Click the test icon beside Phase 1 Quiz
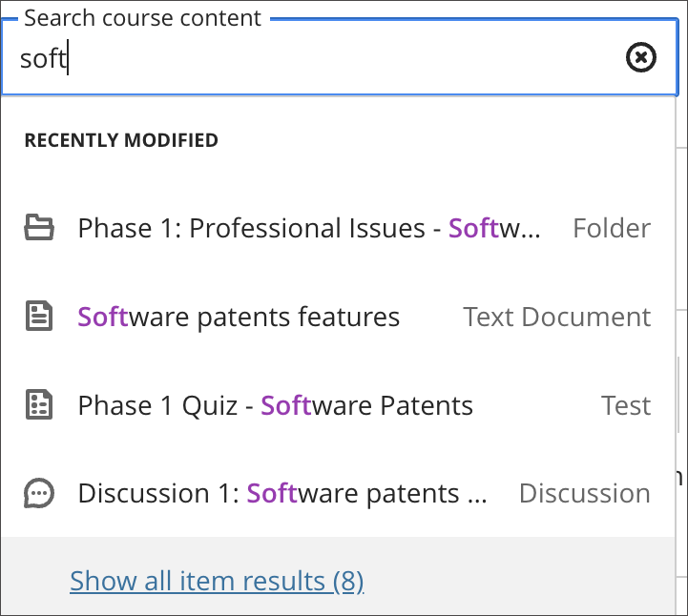688x616 pixels. click(39, 405)
